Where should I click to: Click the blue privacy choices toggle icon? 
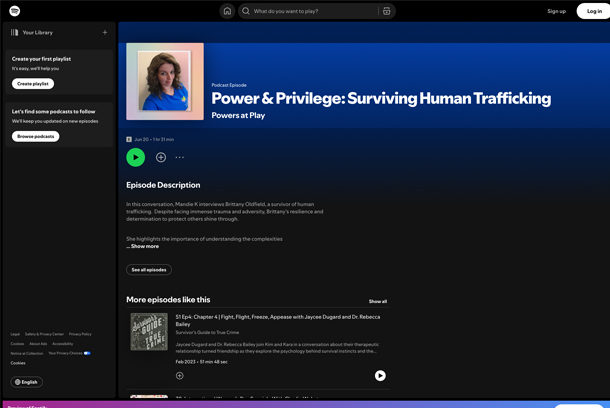pyautogui.click(x=87, y=353)
